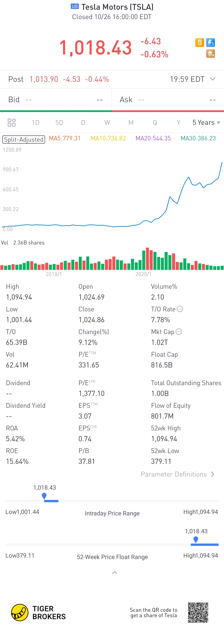Tap the ROE value 15.64%

17,461
